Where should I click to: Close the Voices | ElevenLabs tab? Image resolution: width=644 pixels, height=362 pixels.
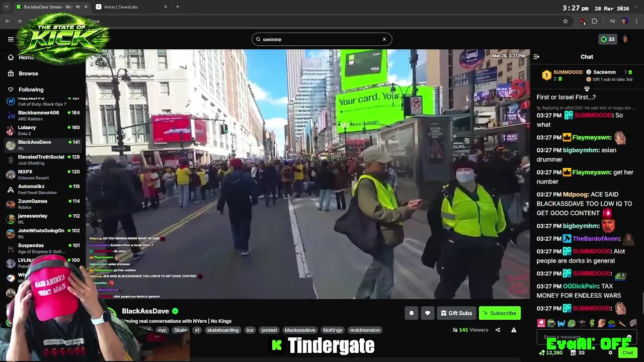coord(166,7)
